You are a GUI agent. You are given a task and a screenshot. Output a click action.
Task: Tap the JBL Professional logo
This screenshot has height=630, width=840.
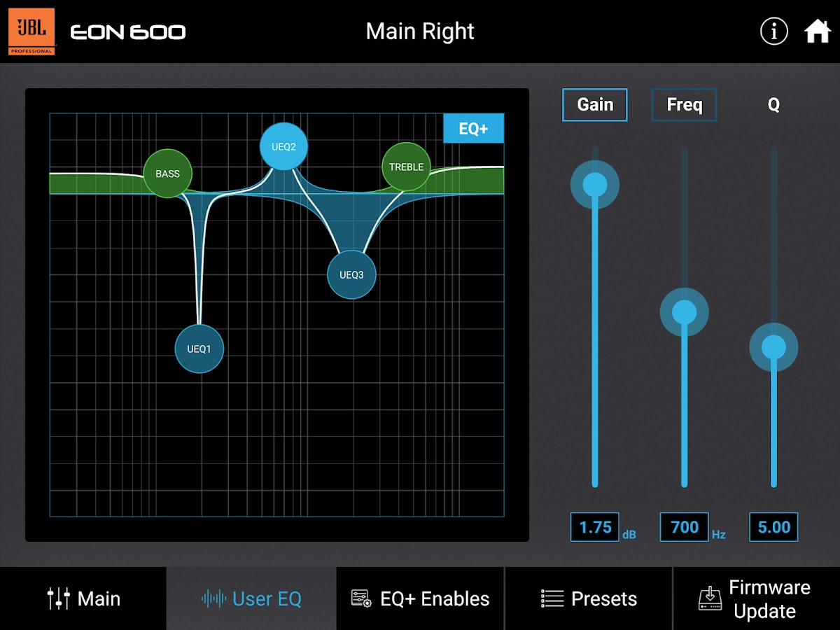tap(31, 32)
